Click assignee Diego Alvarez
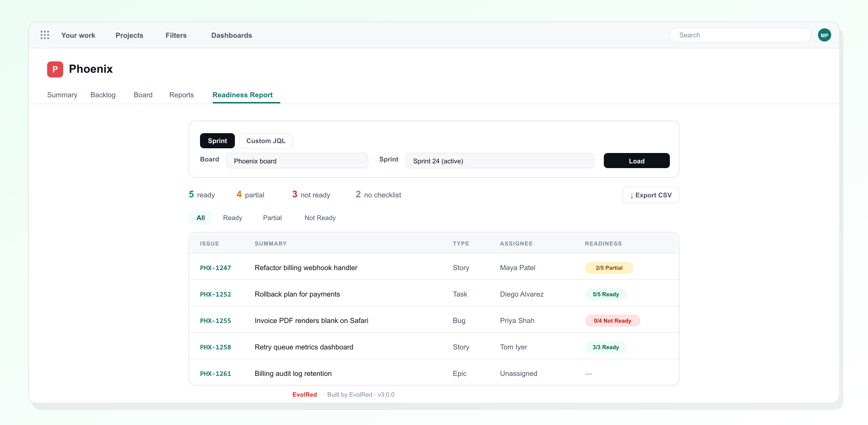The height and width of the screenshot is (425, 868). point(522,294)
